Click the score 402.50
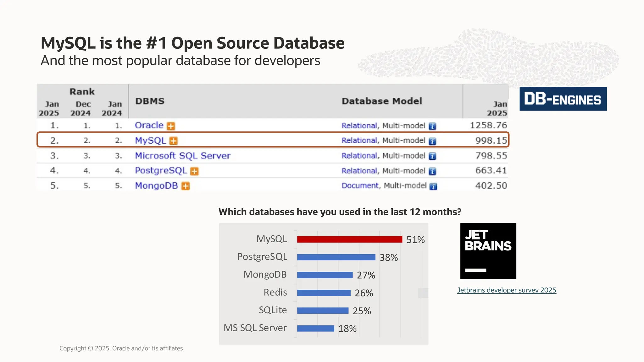Screen dimensions: 644x362 tap(491, 185)
